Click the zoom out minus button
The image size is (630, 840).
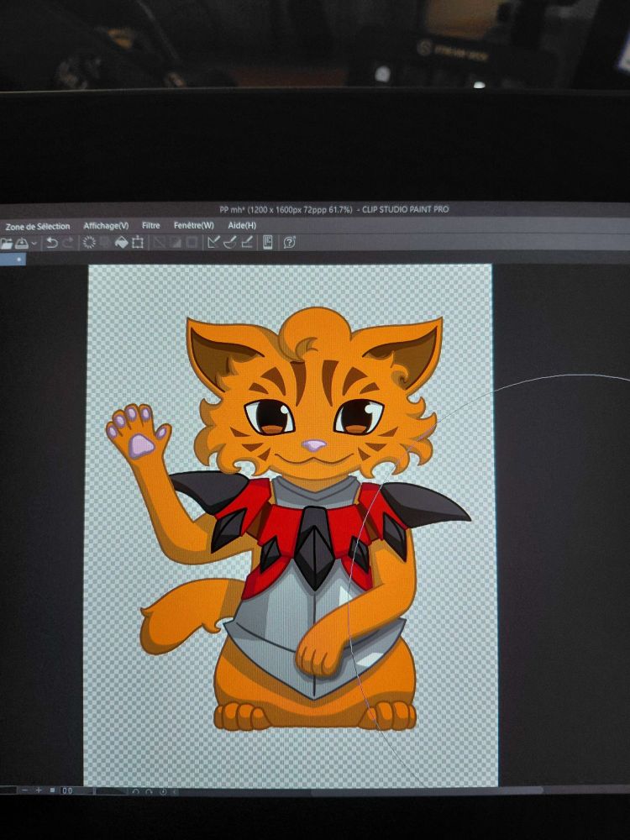pos(24,790)
